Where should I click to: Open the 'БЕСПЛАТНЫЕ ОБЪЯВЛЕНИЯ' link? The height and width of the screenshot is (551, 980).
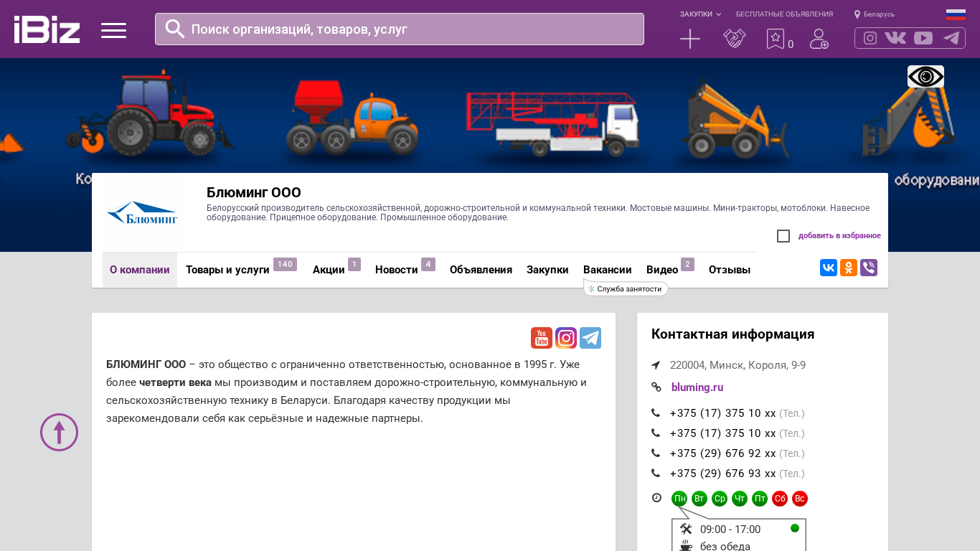[784, 14]
